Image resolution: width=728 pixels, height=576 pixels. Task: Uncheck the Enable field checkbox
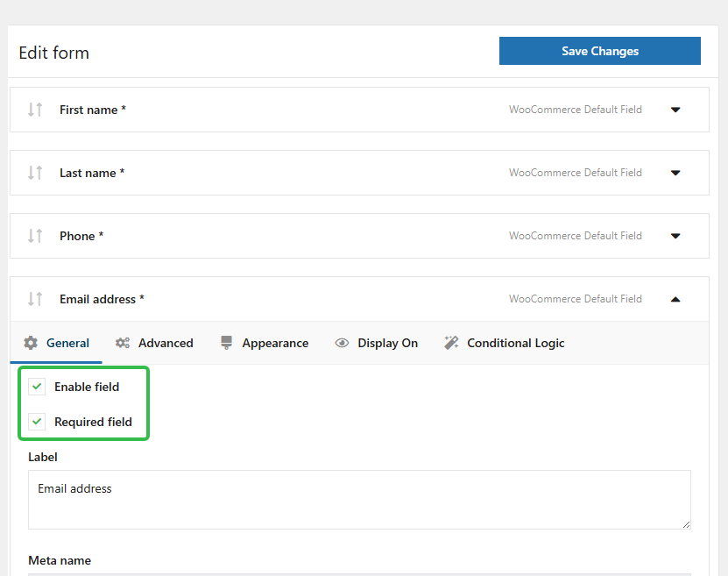[x=37, y=387]
